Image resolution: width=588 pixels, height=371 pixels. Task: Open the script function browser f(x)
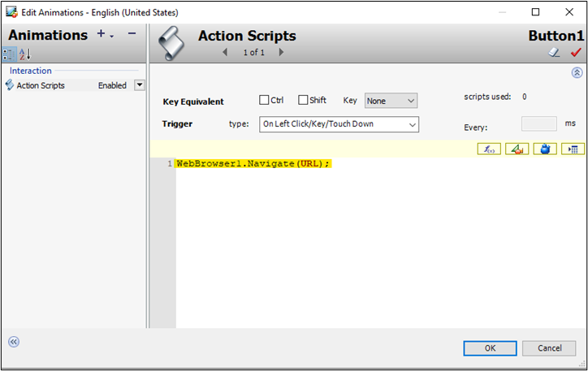pyautogui.click(x=489, y=149)
